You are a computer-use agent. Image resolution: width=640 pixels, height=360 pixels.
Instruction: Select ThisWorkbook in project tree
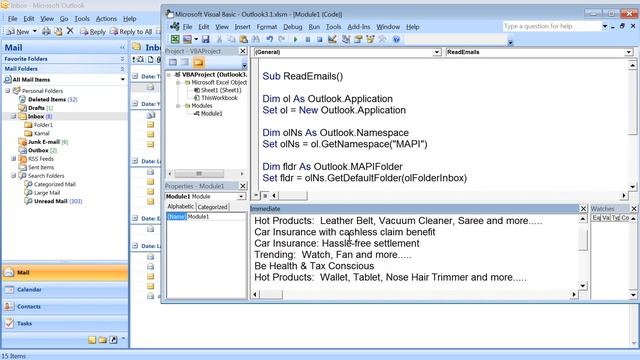219,98
